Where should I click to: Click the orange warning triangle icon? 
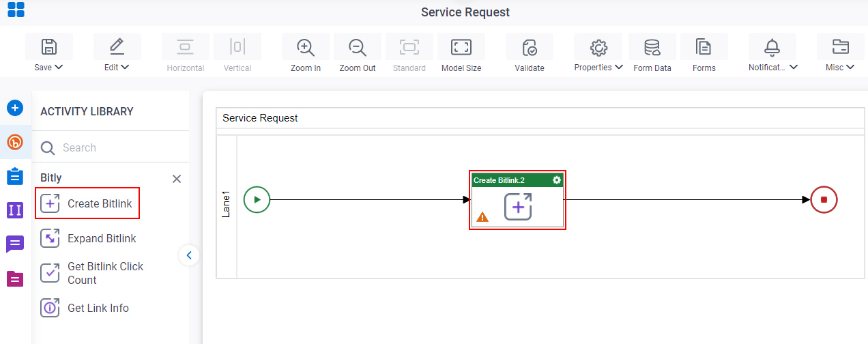tap(482, 217)
